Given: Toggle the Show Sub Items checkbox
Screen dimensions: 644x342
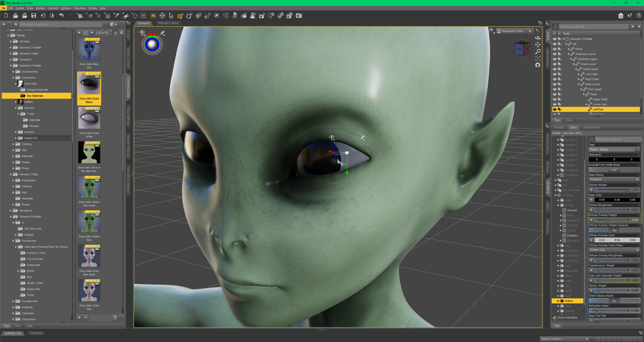Looking at the screenshot, I should 554,318.
